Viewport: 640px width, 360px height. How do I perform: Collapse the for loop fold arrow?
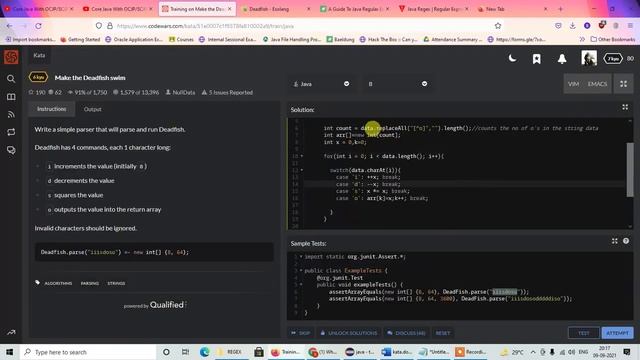click(302, 156)
